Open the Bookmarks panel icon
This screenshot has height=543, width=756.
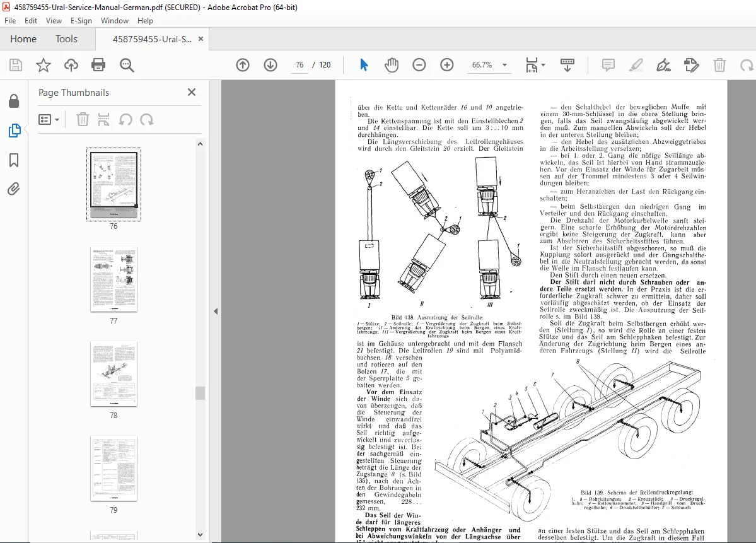pyautogui.click(x=14, y=160)
